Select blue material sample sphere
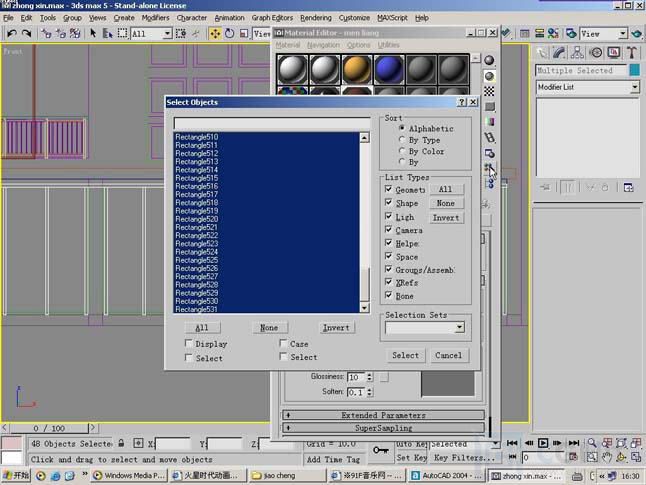 coord(389,69)
